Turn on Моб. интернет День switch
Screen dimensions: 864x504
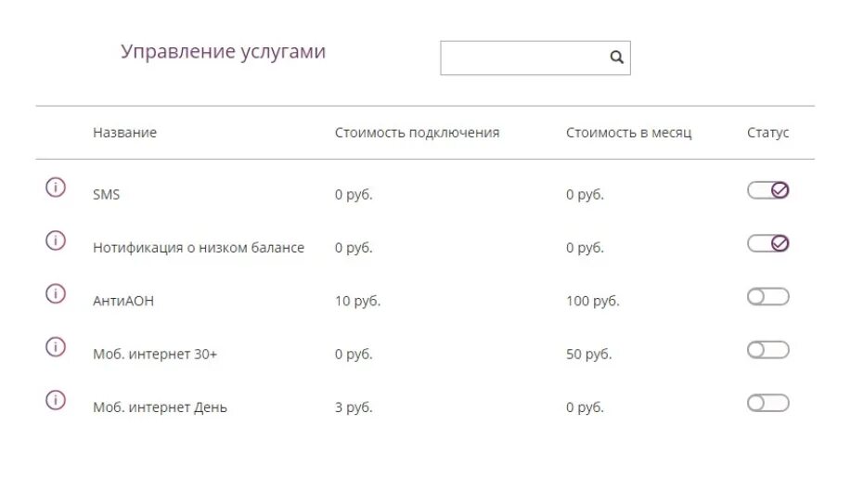tap(768, 403)
